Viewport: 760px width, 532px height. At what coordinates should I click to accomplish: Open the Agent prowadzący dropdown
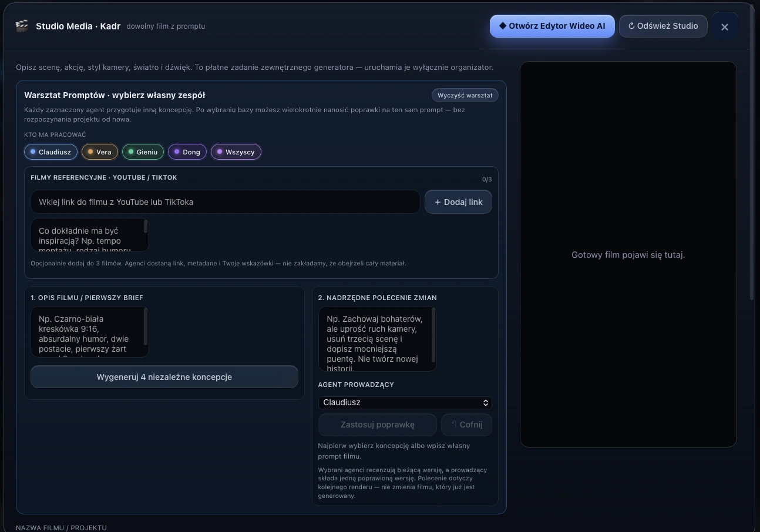pyautogui.click(x=405, y=403)
